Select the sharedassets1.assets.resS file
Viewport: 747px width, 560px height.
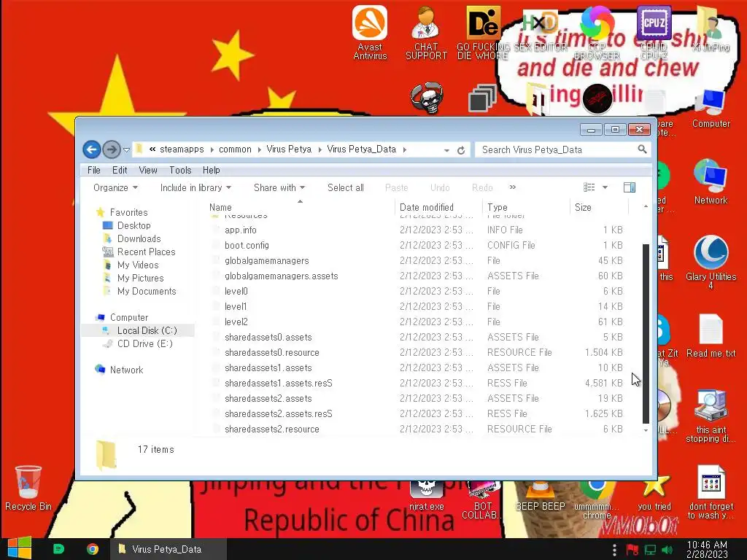(x=279, y=383)
